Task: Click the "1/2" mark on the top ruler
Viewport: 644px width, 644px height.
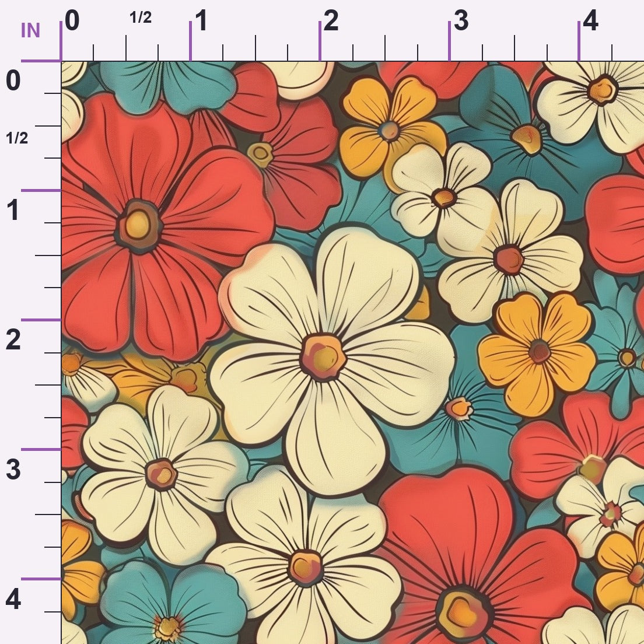Action: (141, 17)
